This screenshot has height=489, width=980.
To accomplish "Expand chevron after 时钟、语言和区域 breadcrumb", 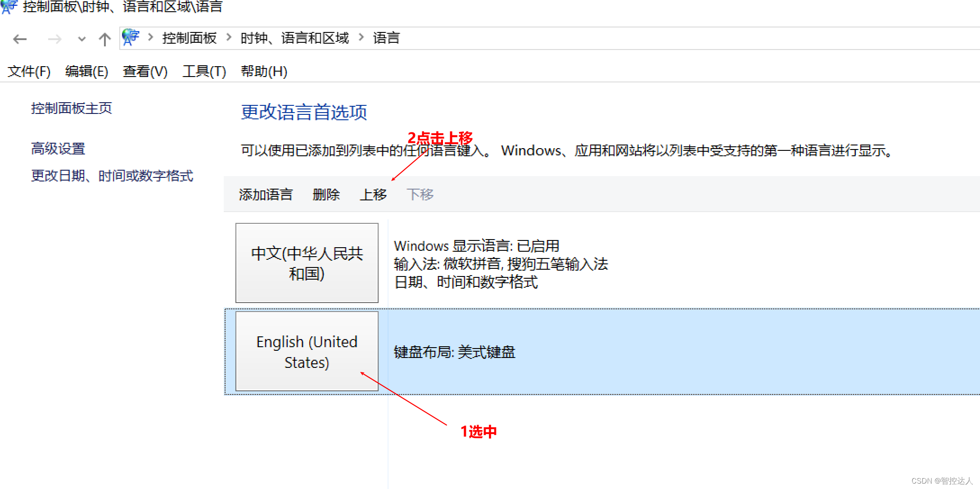I will click(x=361, y=37).
